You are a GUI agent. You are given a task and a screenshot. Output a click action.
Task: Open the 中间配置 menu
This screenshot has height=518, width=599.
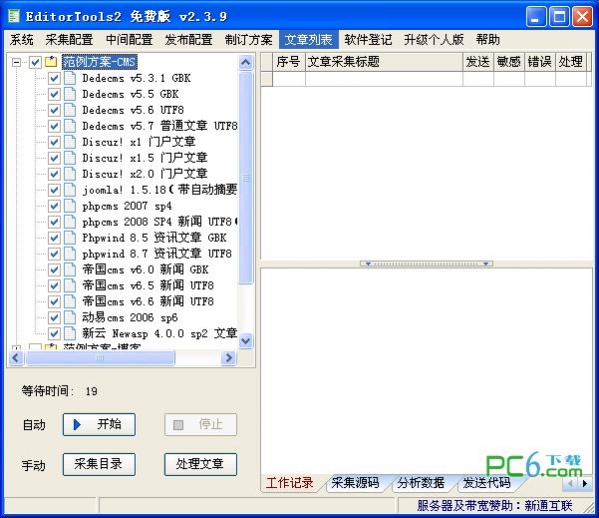click(x=129, y=40)
